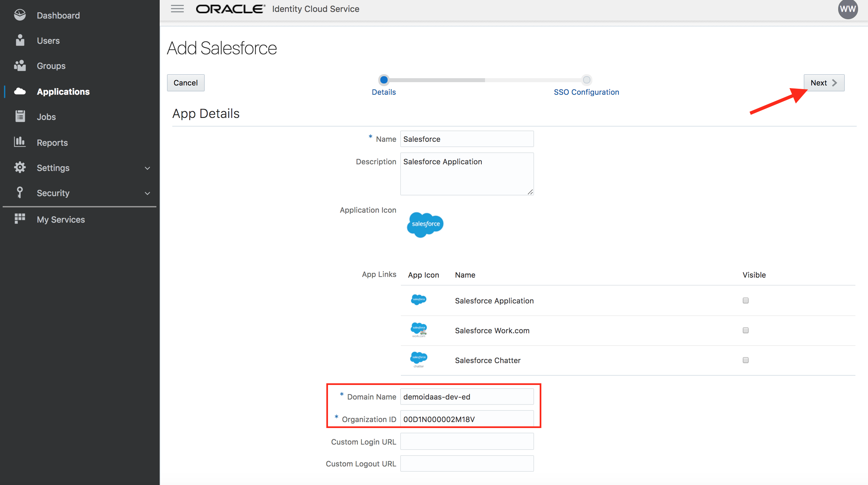The width and height of the screenshot is (868, 485).
Task: Open My Services link
Action: coord(61,219)
